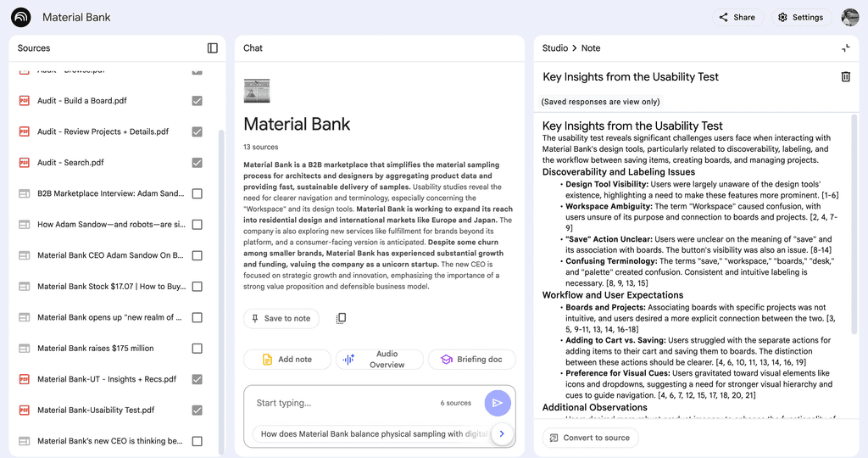Click the NotebookLM logo icon
Image resolution: width=868 pixels, height=458 pixels.
pos(21,17)
